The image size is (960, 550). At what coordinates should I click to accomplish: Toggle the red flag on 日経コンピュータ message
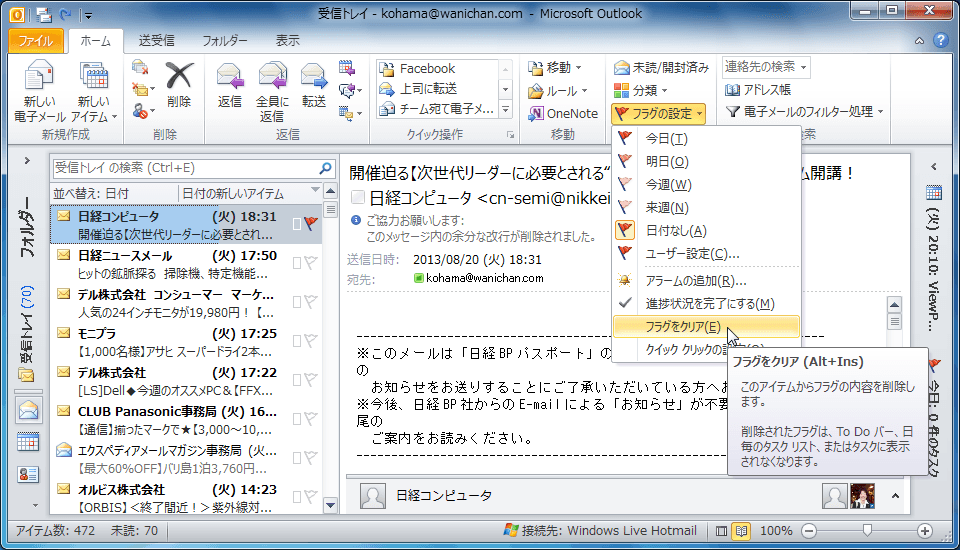311,224
